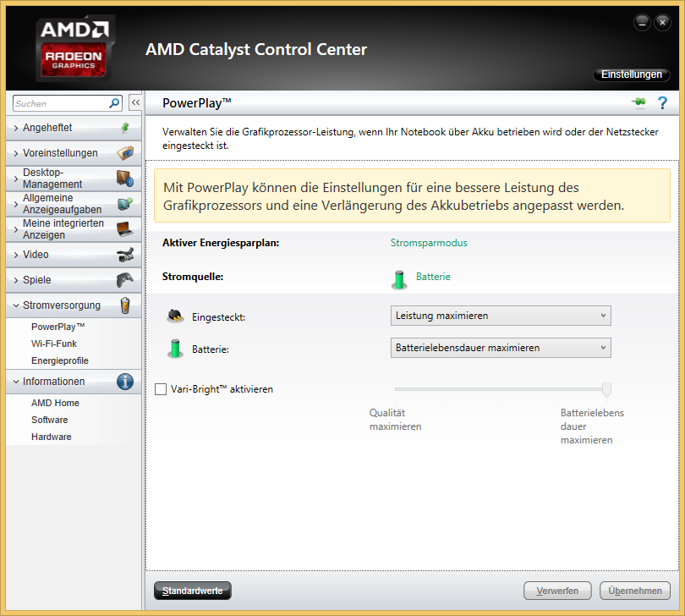685x616 pixels.
Task: Click the Informationen blue info icon
Action: pyautogui.click(x=124, y=382)
